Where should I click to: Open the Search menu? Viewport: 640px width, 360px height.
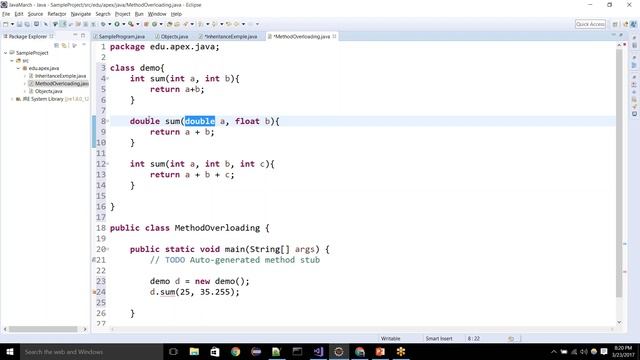[x=103, y=14]
